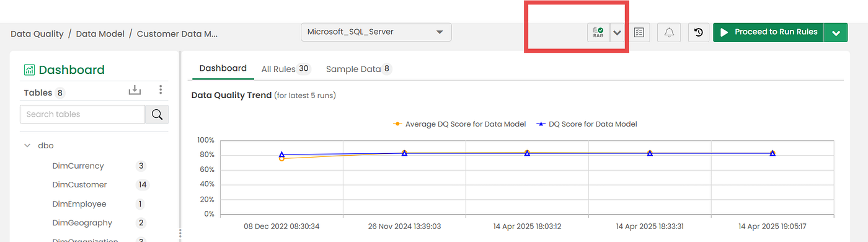868x242 pixels.
Task: Click the 08 Dec 2022 blue triangle marker
Action: pyautogui.click(x=281, y=154)
